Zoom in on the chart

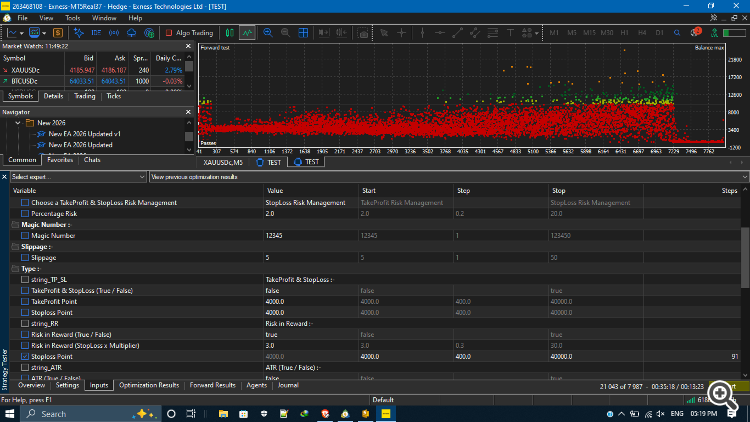pos(268,33)
